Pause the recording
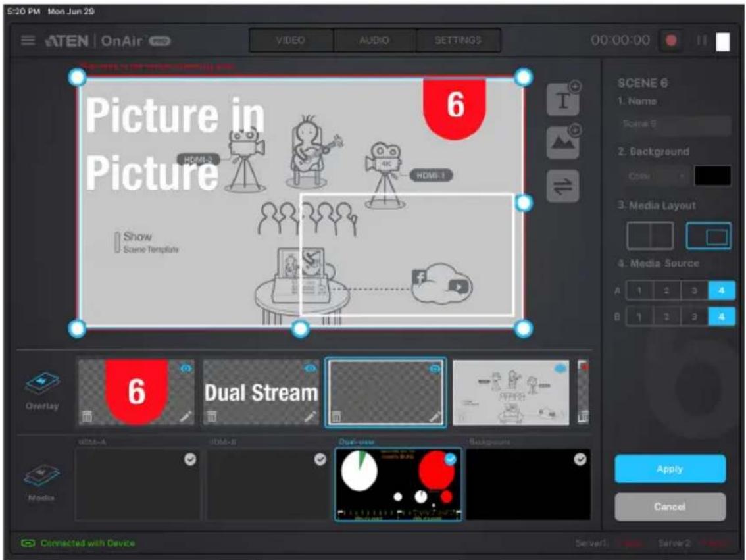The width and height of the screenshot is (746, 560). [701, 40]
